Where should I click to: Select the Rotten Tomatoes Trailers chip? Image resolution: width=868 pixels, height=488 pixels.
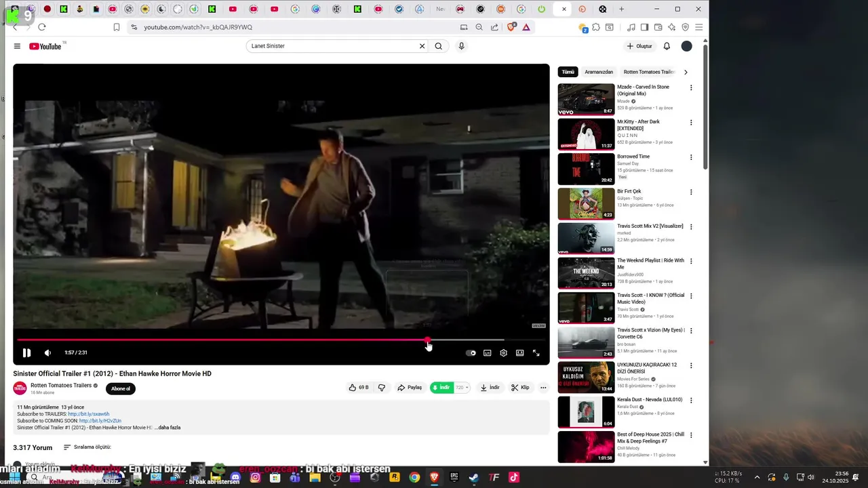(x=648, y=72)
